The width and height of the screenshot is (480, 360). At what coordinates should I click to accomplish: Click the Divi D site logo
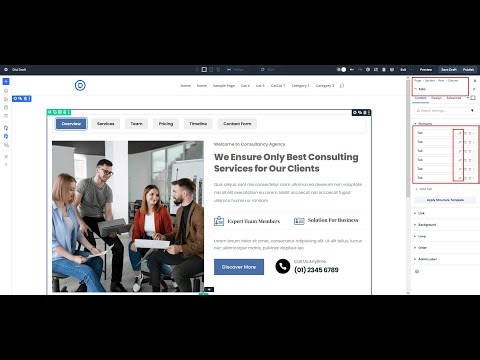point(80,85)
